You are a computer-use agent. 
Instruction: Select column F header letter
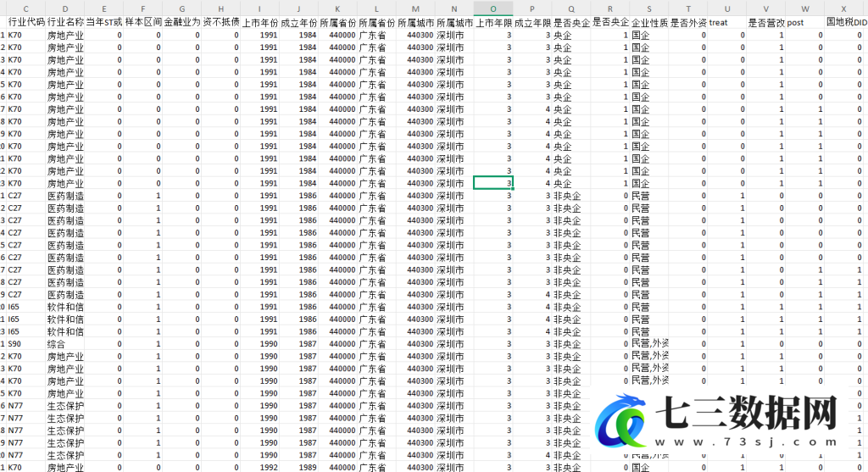point(142,8)
